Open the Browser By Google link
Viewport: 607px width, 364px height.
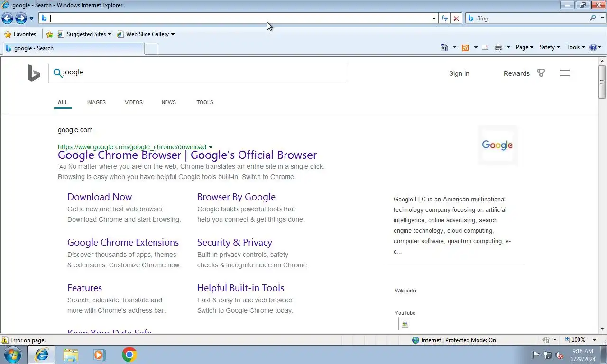(236, 197)
